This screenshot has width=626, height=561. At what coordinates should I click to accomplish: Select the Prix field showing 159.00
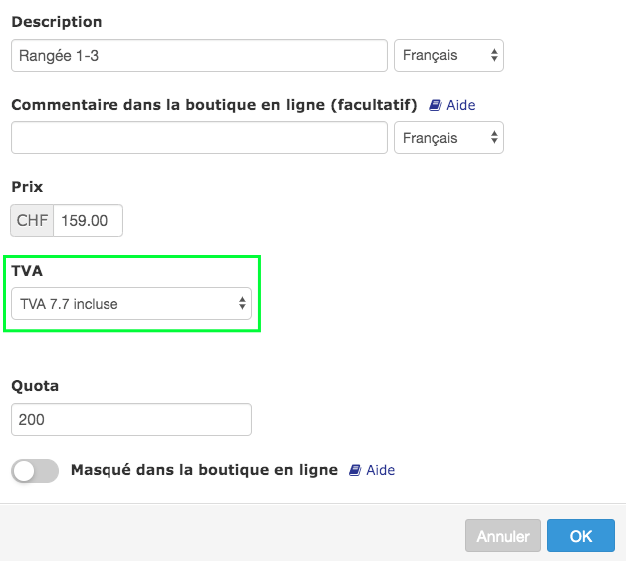coord(88,220)
